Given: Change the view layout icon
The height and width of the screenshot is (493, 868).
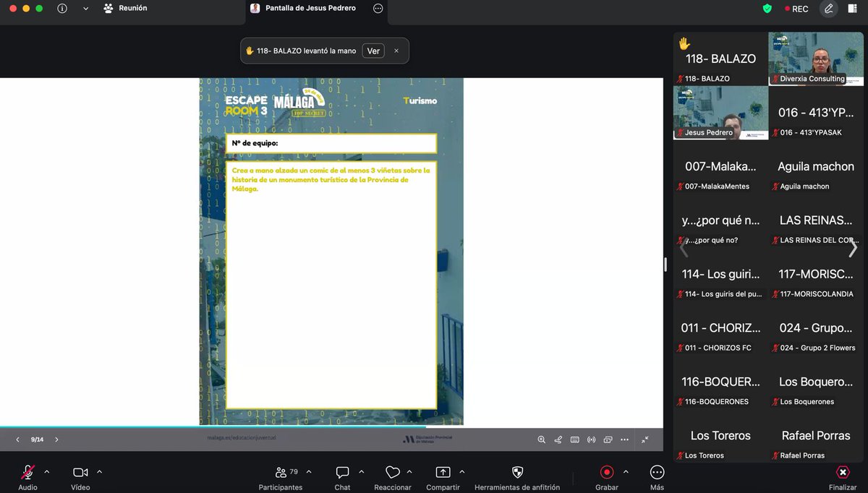Looking at the screenshot, I should [853, 9].
